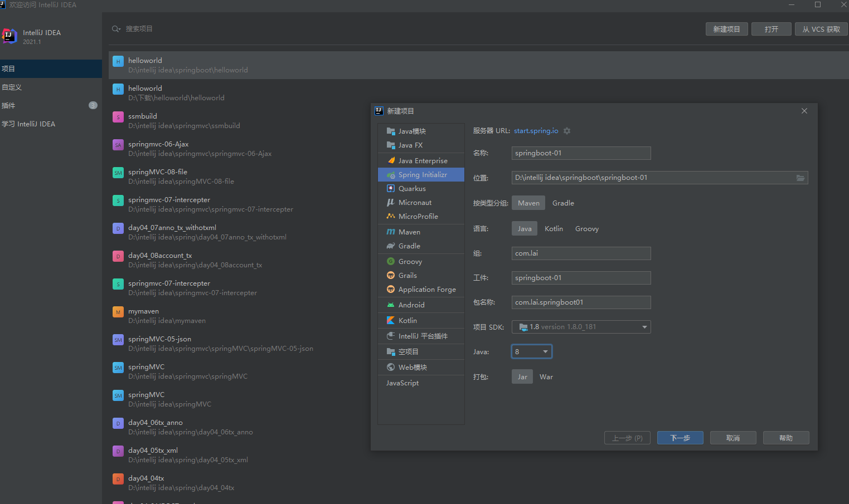
Task: Select Grails project type
Action: 421,276
